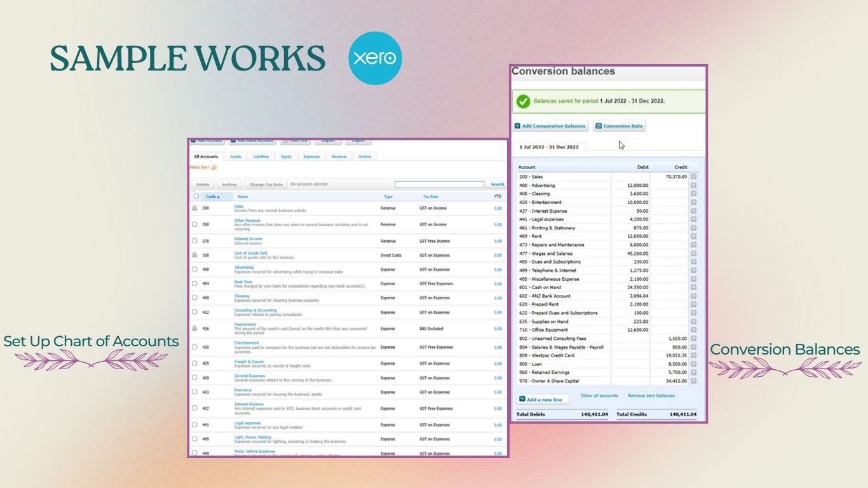Open the Bank Fees account link

[x=243, y=281]
